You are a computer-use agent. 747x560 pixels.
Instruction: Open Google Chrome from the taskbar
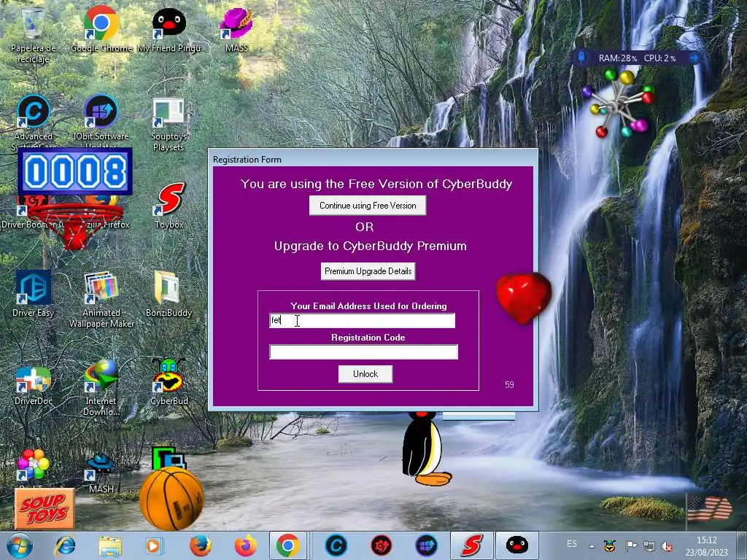287,545
